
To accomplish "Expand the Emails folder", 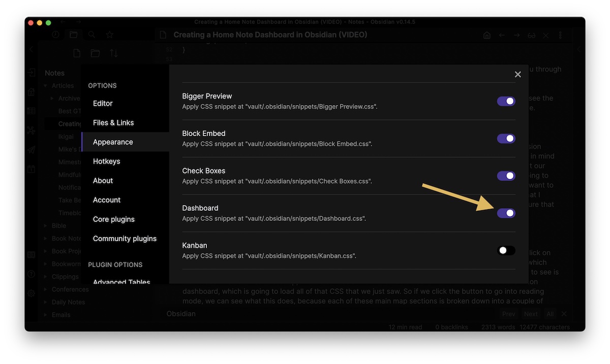I will click(46, 315).
